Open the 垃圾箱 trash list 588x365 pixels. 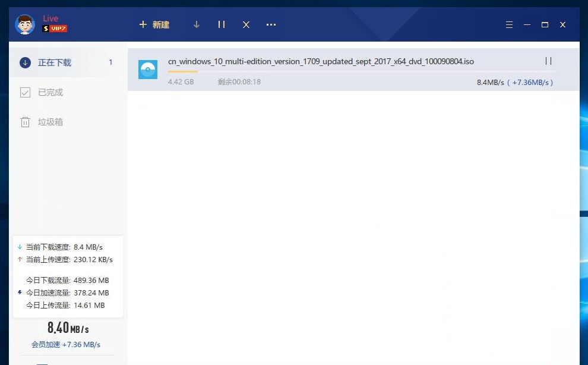click(x=68, y=122)
